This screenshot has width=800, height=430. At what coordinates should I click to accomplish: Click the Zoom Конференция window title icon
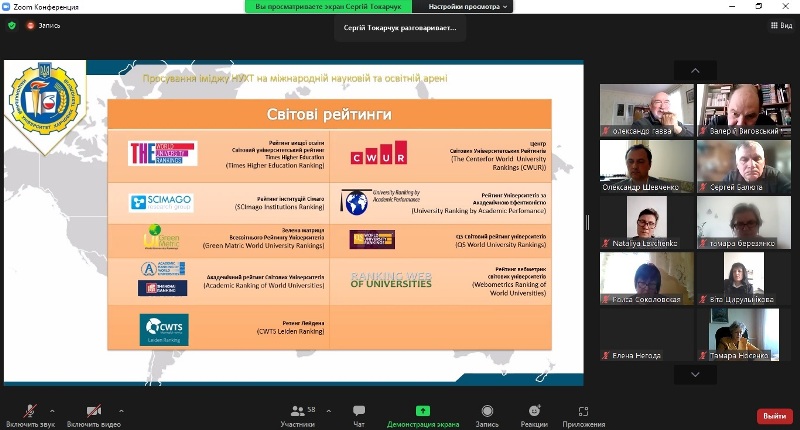click(6, 7)
